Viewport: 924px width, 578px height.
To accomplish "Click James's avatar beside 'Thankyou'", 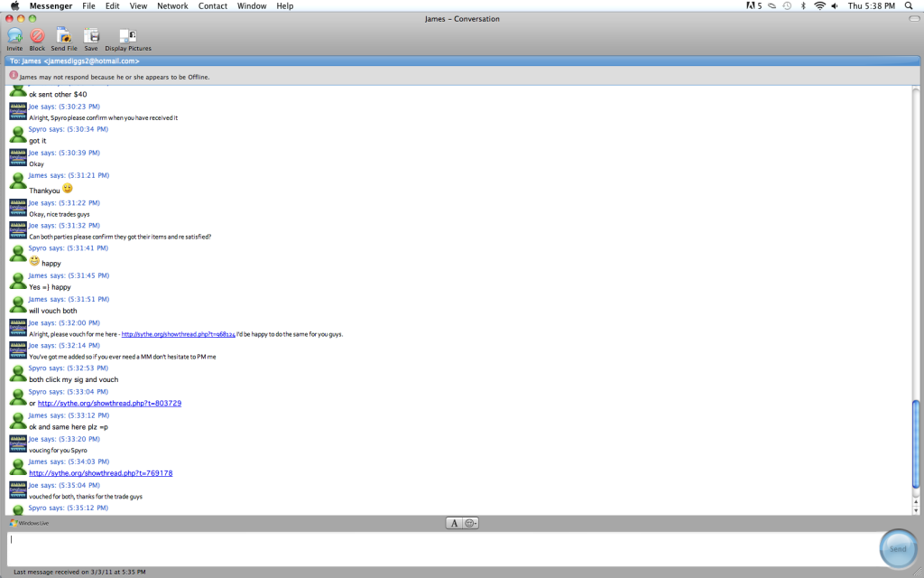I will (x=18, y=182).
